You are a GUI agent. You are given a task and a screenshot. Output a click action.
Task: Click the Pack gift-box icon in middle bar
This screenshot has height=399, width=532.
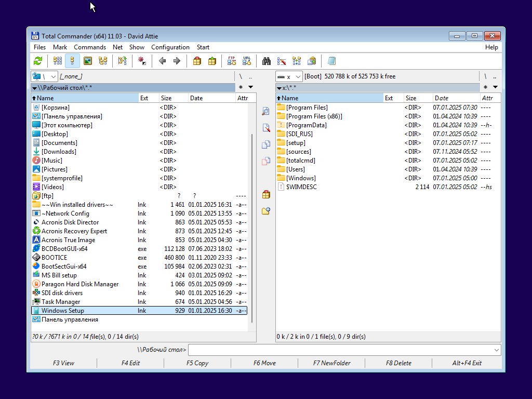[266, 194]
